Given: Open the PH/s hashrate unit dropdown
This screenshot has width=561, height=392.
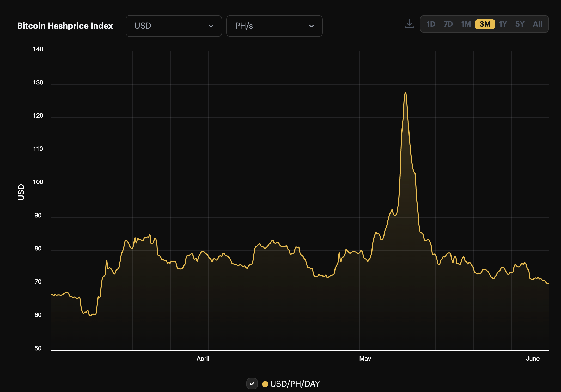Looking at the screenshot, I should [274, 26].
